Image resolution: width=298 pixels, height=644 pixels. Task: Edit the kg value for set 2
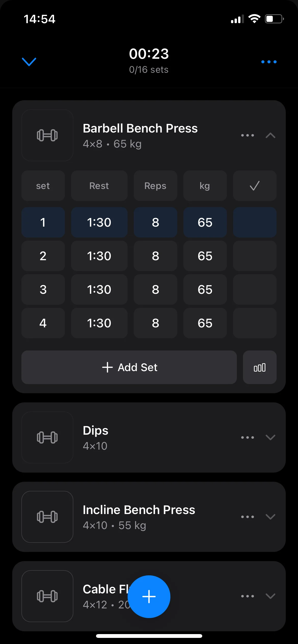point(205,256)
